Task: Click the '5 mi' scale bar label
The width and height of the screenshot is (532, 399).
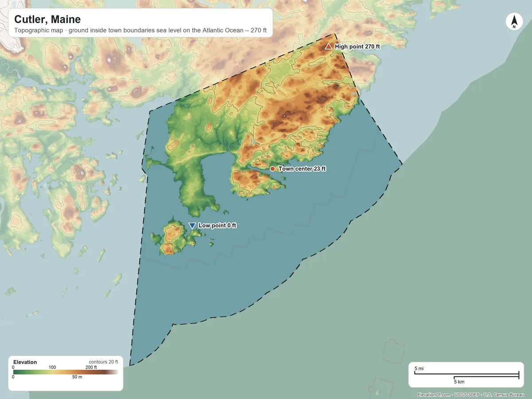Action: click(x=419, y=369)
